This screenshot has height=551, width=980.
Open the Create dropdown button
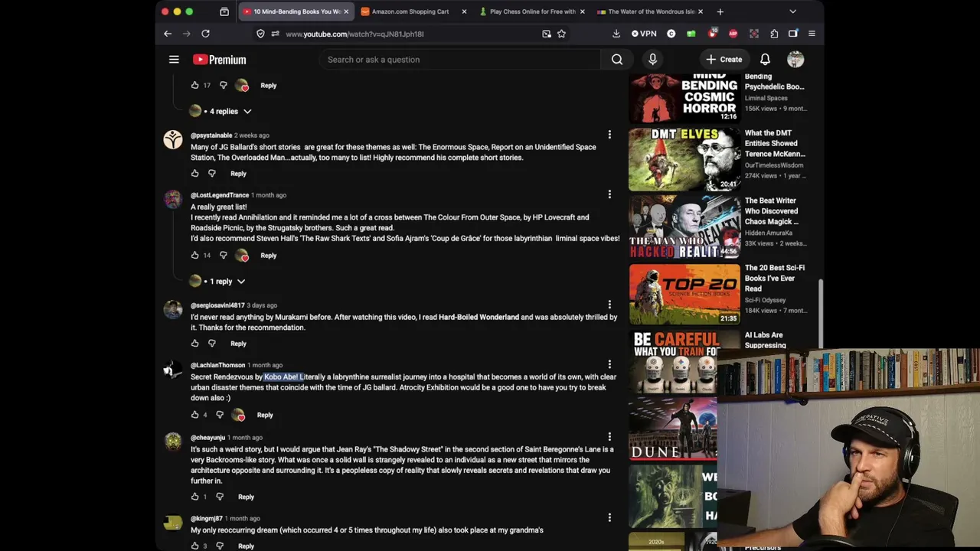point(724,60)
